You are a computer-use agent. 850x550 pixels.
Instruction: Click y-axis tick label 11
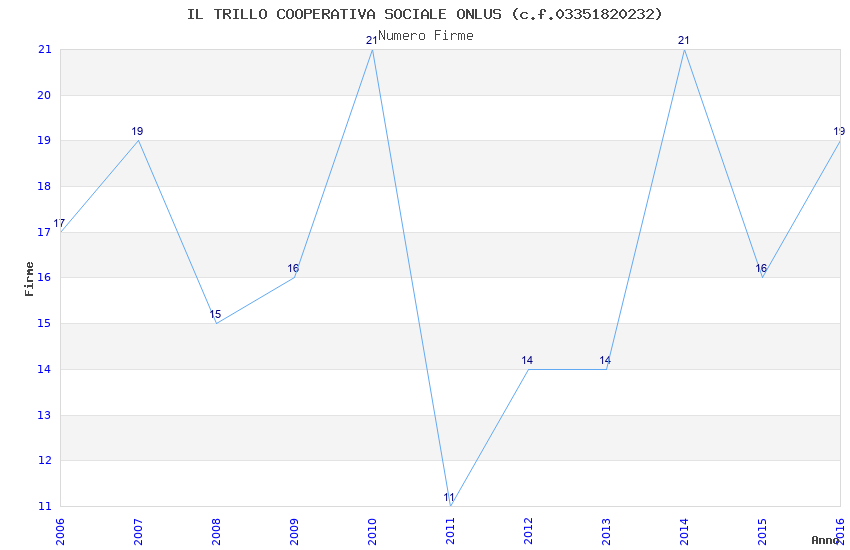click(x=44, y=507)
